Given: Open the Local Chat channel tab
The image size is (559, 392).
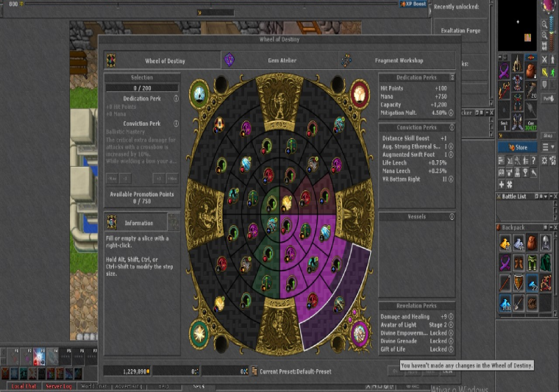Looking at the screenshot, I should 24,386.
